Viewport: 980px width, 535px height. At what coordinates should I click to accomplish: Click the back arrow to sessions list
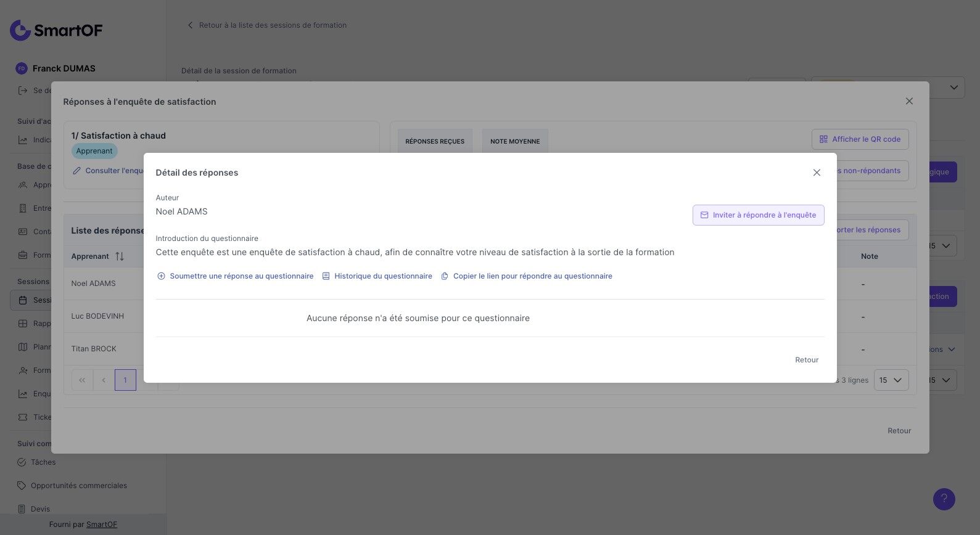pos(190,25)
